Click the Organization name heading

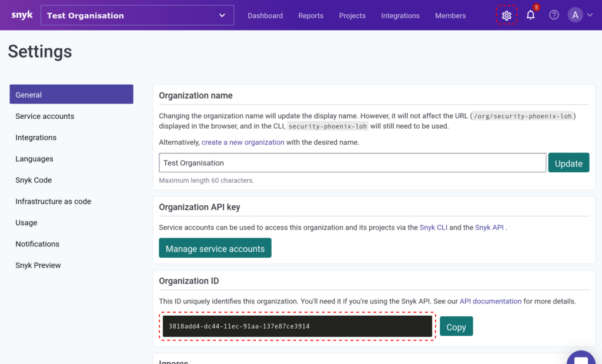point(196,96)
